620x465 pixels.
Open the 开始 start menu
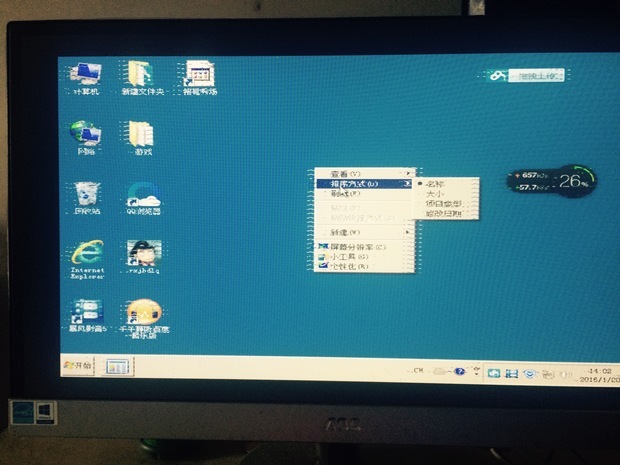(x=78, y=365)
